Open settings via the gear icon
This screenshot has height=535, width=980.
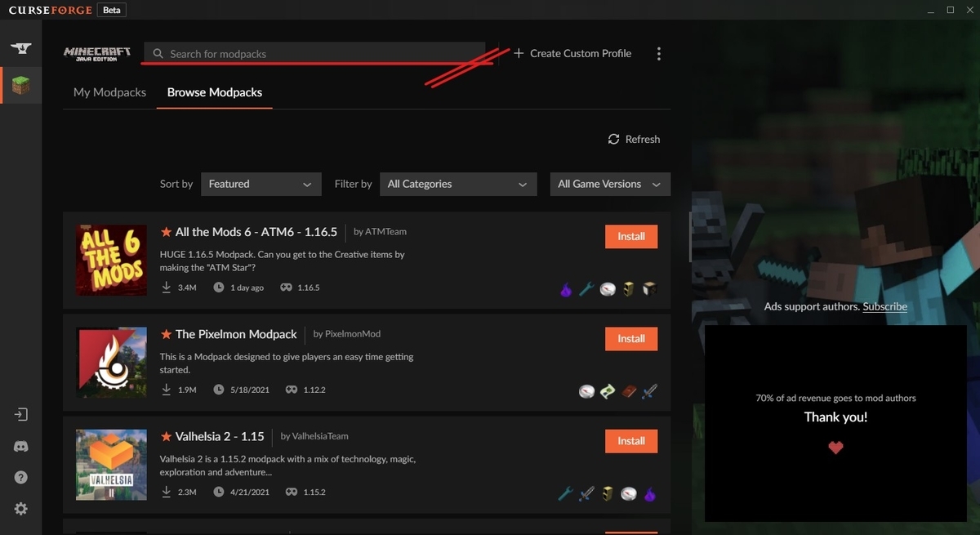pyautogui.click(x=21, y=508)
